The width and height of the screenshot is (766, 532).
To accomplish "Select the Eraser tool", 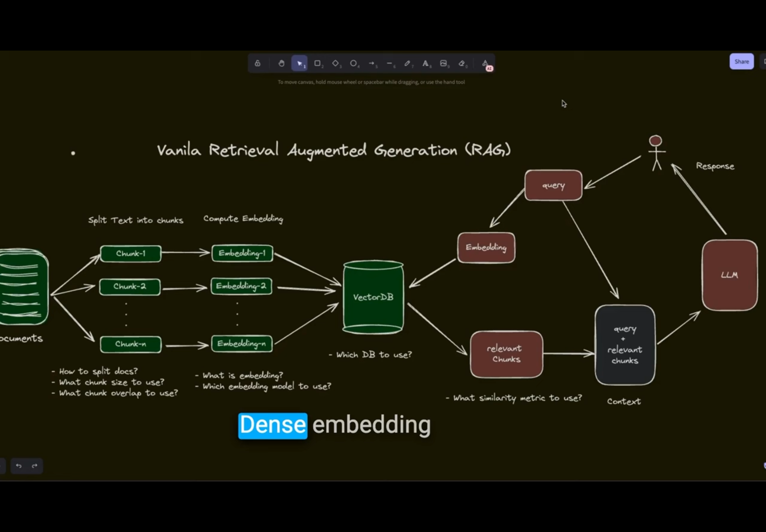I will pyautogui.click(x=462, y=63).
